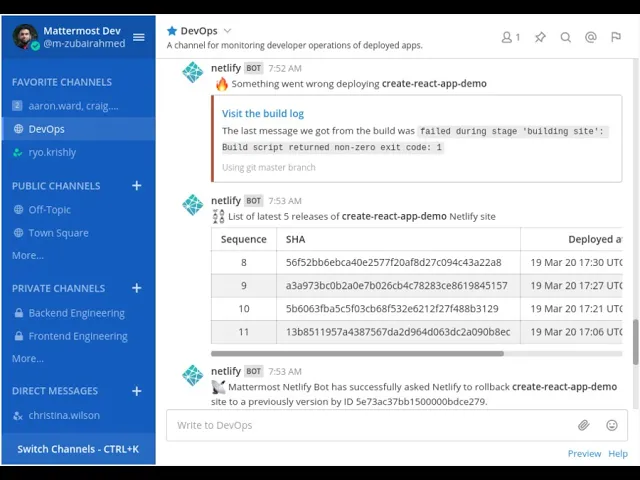Click More under Public Channels
The height and width of the screenshot is (480, 640).
28,256
